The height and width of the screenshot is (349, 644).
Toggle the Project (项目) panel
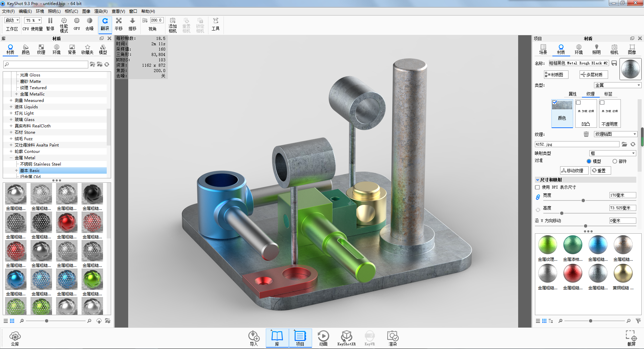point(300,338)
